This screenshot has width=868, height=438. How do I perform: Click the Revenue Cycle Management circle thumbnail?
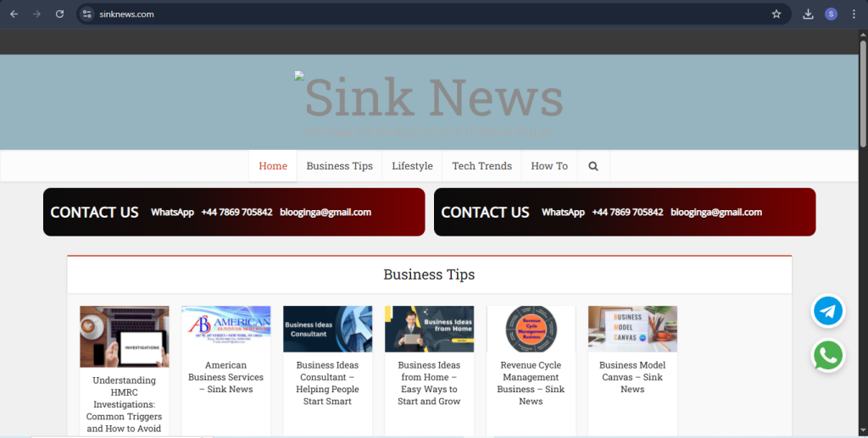[x=531, y=329]
